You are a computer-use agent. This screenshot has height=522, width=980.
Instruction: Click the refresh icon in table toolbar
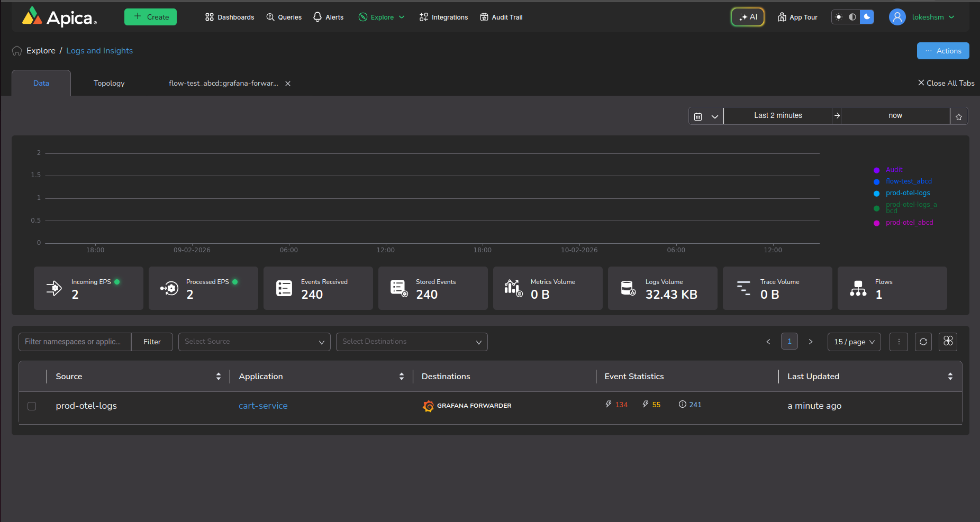(923, 342)
